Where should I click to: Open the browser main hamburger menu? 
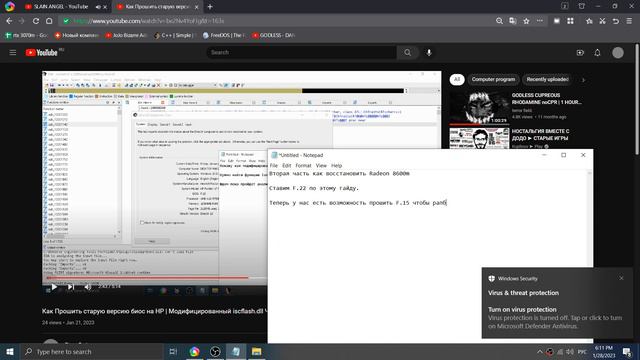[629, 21]
